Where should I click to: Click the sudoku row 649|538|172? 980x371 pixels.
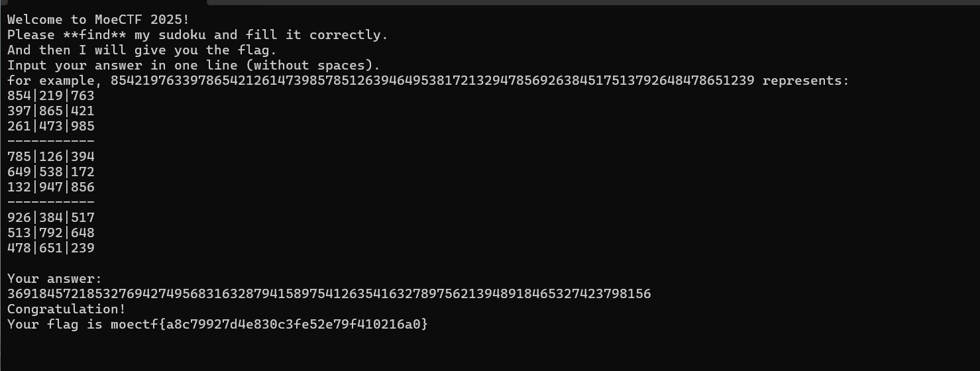coord(51,172)
